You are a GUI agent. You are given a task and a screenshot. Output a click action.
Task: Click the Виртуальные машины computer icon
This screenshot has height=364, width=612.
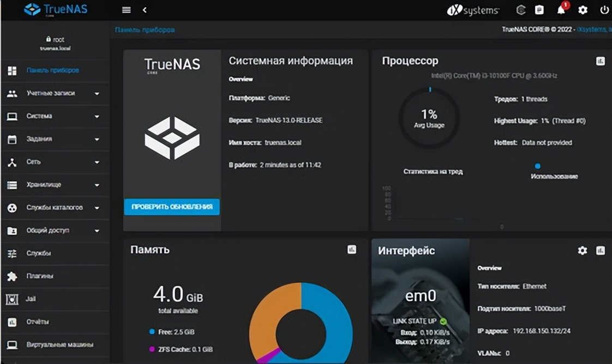click(x=12, y=345)
